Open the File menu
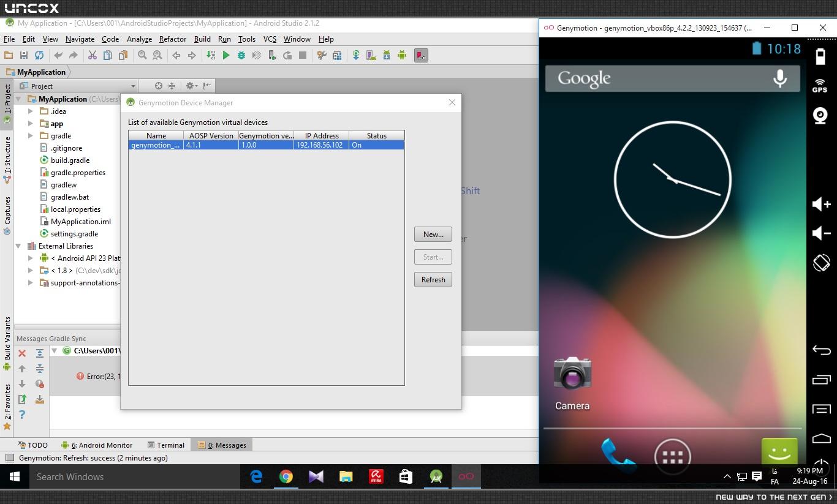 click(9, 39)
